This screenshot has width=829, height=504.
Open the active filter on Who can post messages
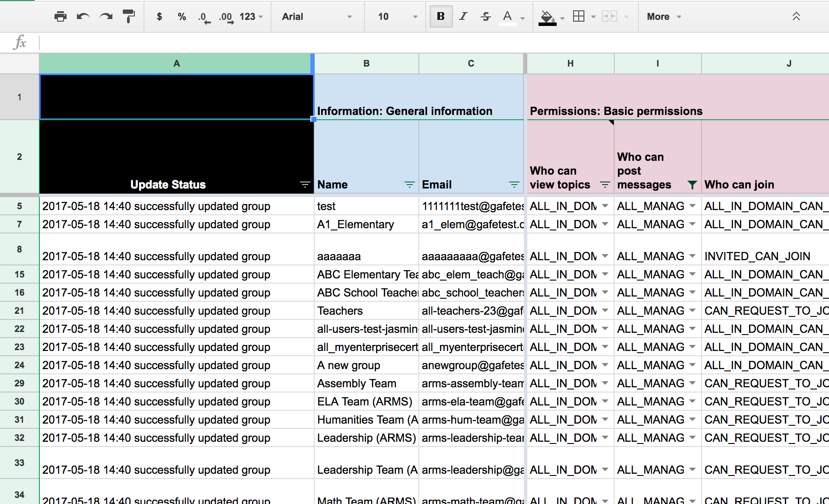[692, 185]
